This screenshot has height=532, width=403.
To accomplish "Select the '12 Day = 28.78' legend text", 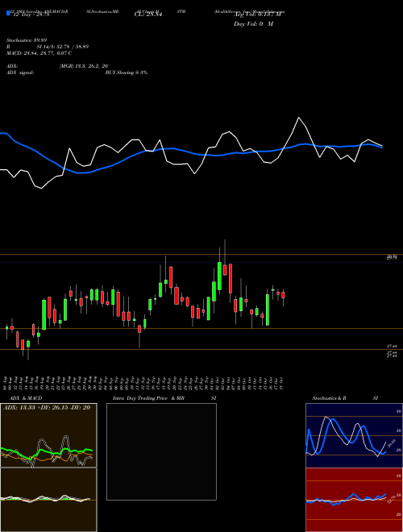I will click(31, 15).
